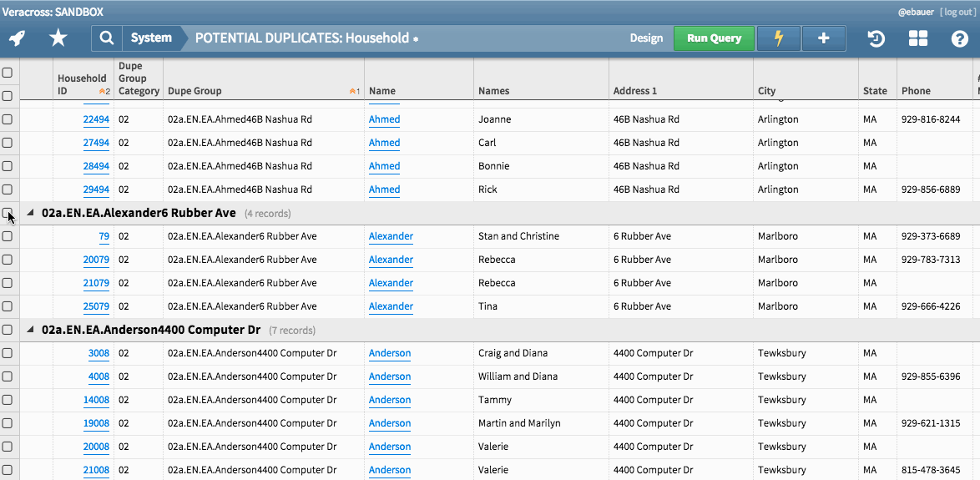
Task: Sort by the Dupe Group column header
Action: [194, 91]
